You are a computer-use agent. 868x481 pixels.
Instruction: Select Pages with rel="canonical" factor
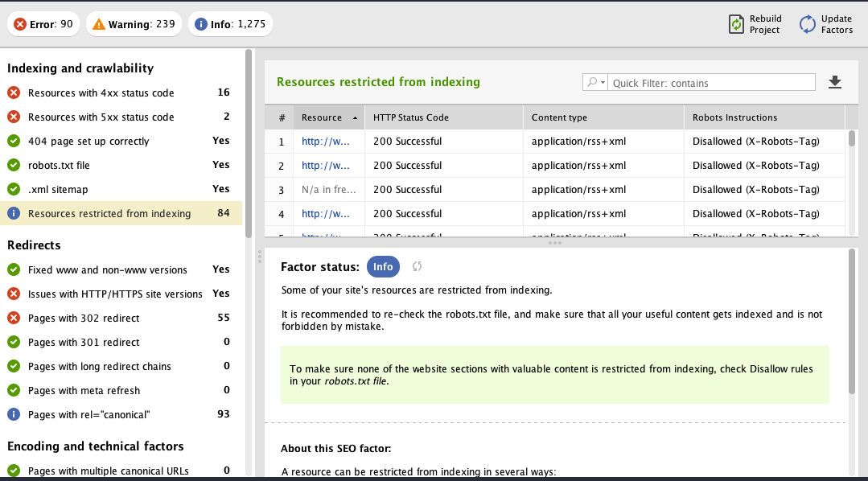(x=88, y=415)
